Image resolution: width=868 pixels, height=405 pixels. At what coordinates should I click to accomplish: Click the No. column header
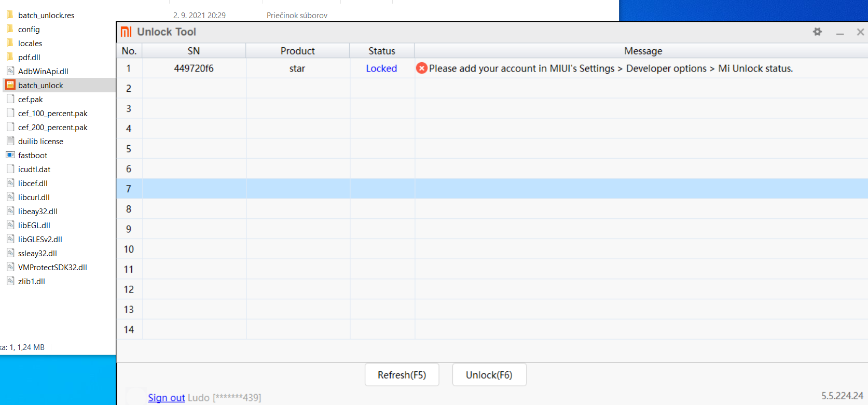tap(129, 51)
